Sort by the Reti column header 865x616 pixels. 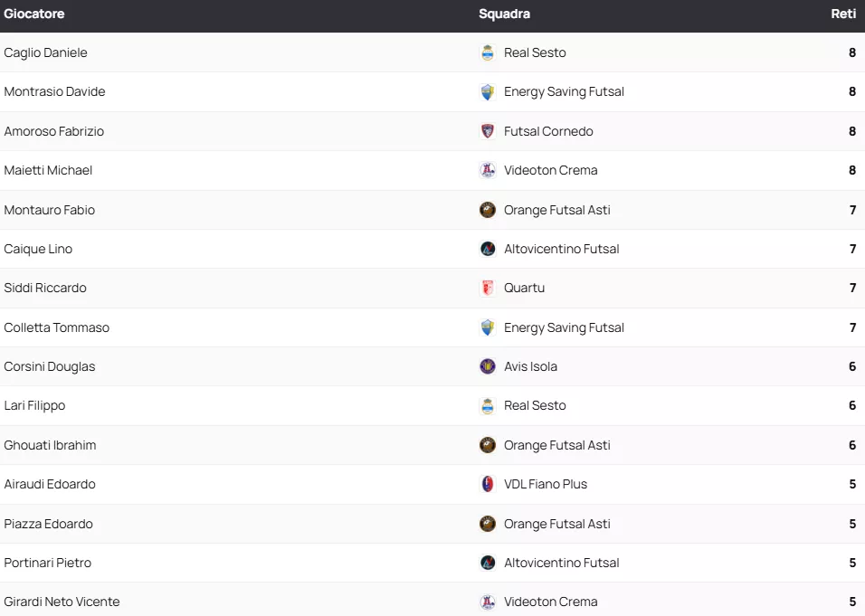click(x=843, y=14)
